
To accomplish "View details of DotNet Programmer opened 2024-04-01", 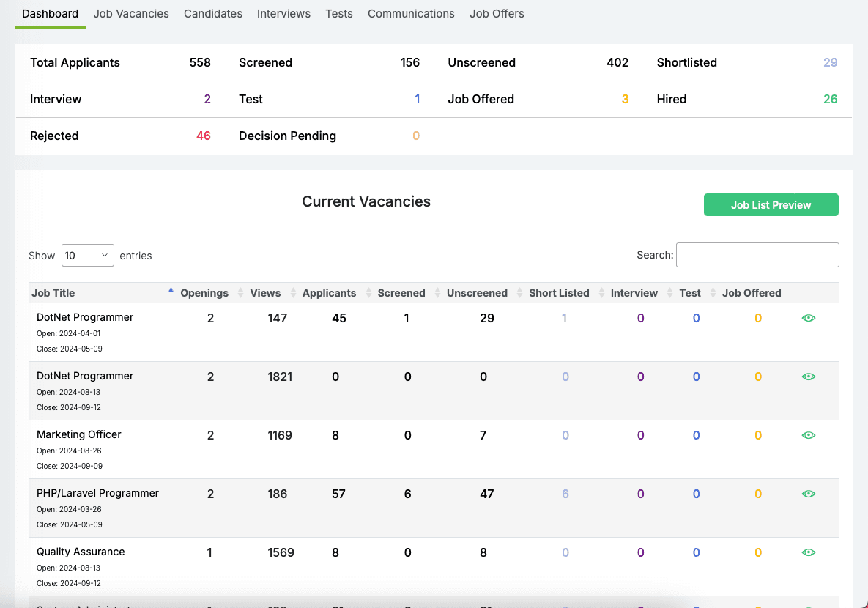I will pyautogui.click(x=808, y=318).
